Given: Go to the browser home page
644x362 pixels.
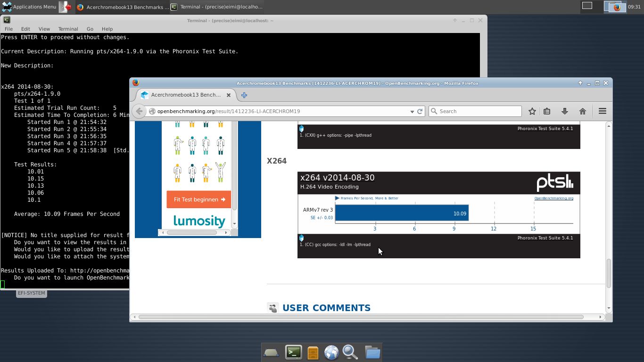Looking at the screenshot, I should 583,111.
